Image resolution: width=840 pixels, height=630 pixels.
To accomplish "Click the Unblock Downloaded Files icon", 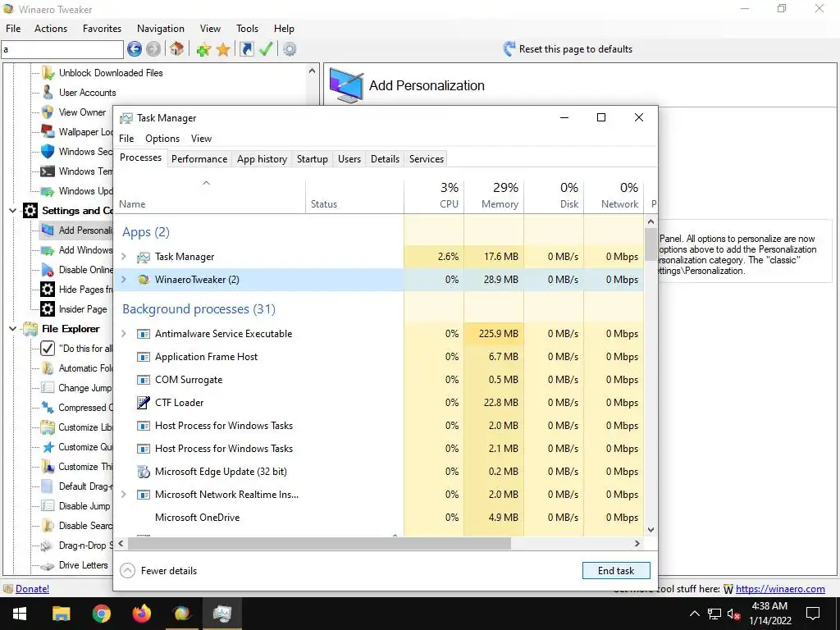I will click(48, 73).
